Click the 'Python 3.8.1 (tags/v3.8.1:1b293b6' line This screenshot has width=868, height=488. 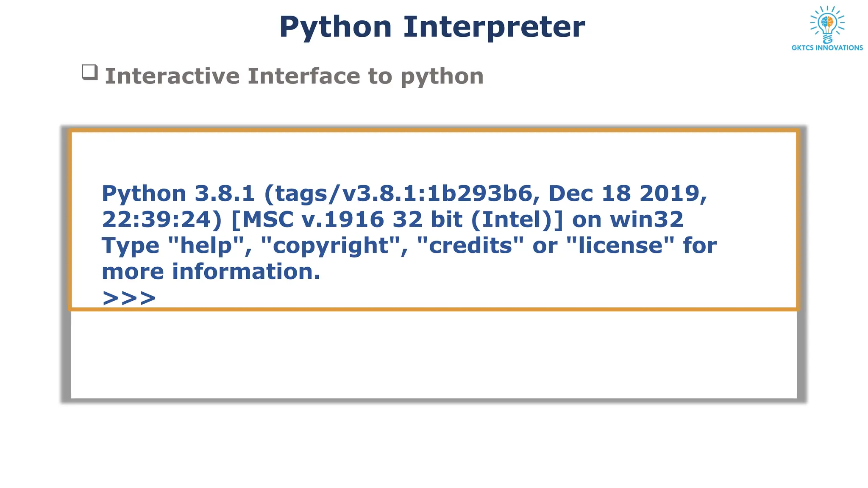(405, 194)
